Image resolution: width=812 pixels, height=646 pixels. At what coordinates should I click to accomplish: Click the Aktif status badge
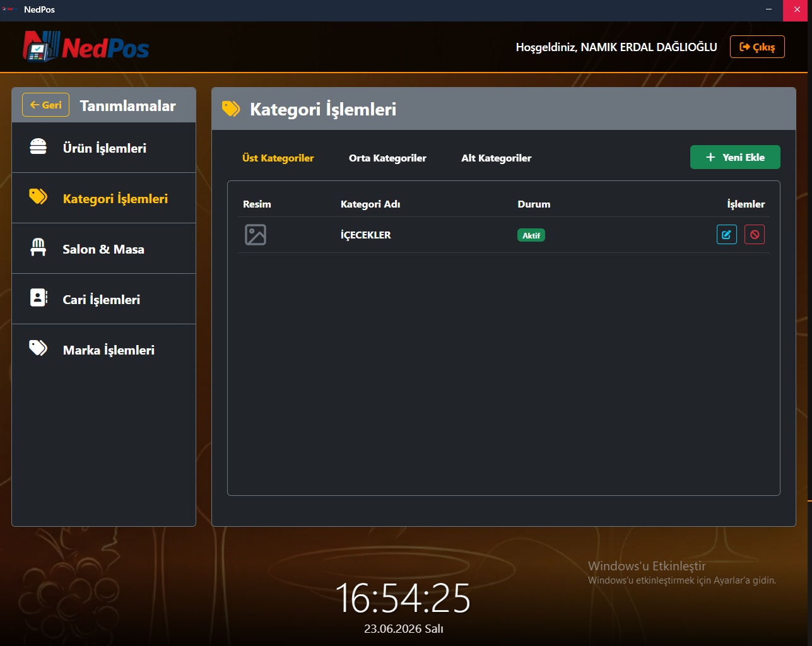click(x=531, y=235)
